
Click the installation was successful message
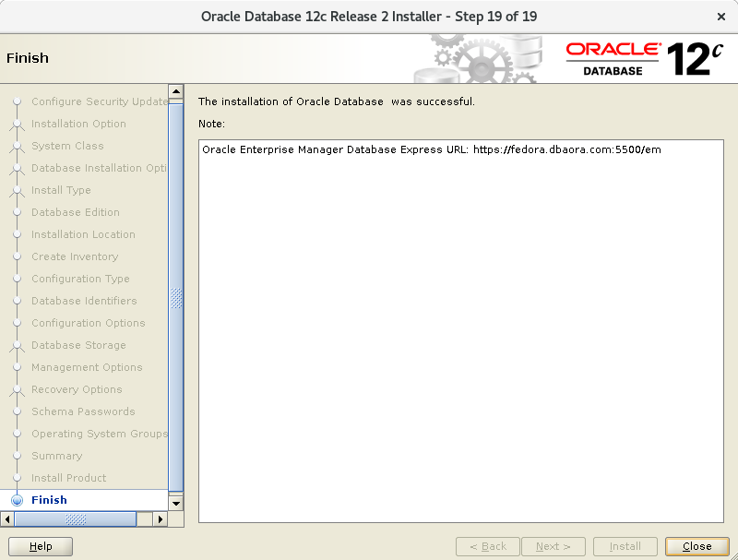pos(337,101)
